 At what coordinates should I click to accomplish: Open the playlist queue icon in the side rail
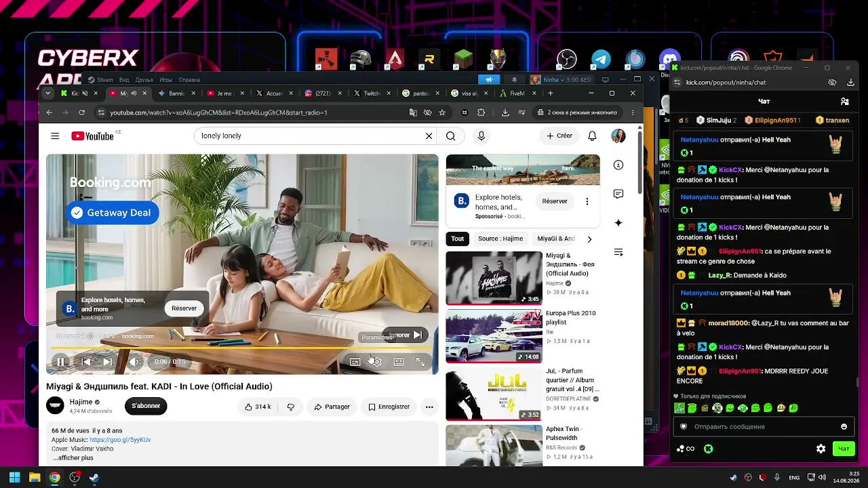pyautogui.click(x=618, y=252)
